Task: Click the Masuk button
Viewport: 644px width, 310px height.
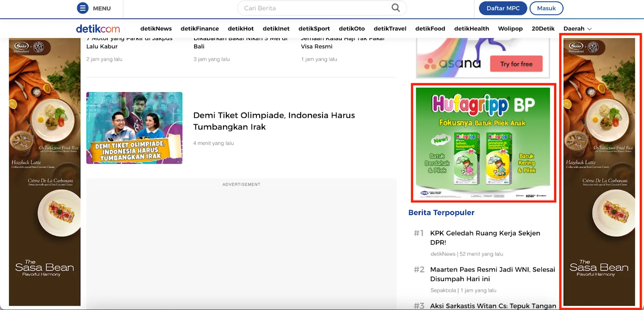Action: pos(546,8)
